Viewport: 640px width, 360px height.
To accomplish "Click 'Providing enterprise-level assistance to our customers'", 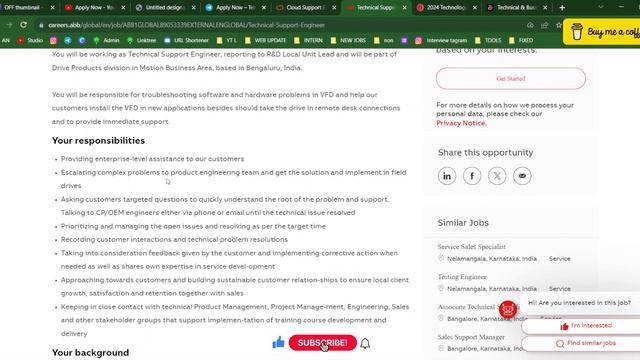I will pos(152,159).
